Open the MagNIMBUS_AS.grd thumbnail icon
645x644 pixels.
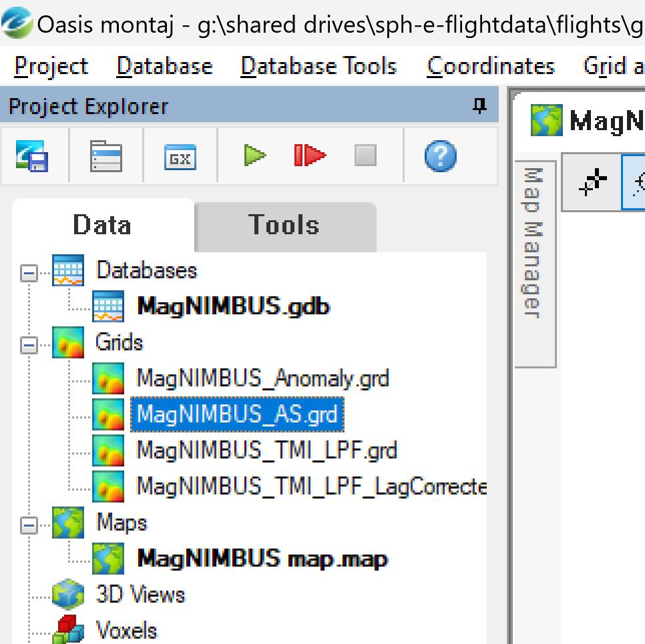coord(108,414)
